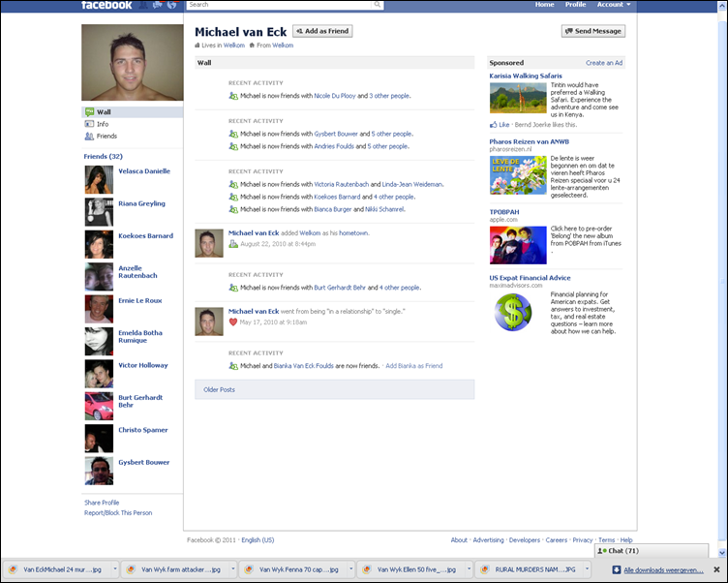Click friends icon beside Nicole Du Plooy activity
This screenshot has height=583, width=728.
tap(233, 96)
